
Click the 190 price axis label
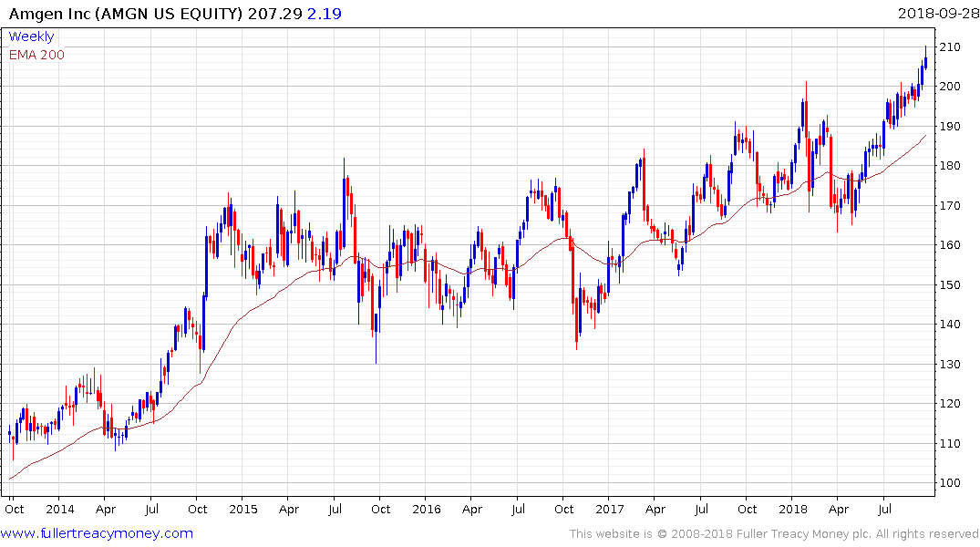pos(949,127)
